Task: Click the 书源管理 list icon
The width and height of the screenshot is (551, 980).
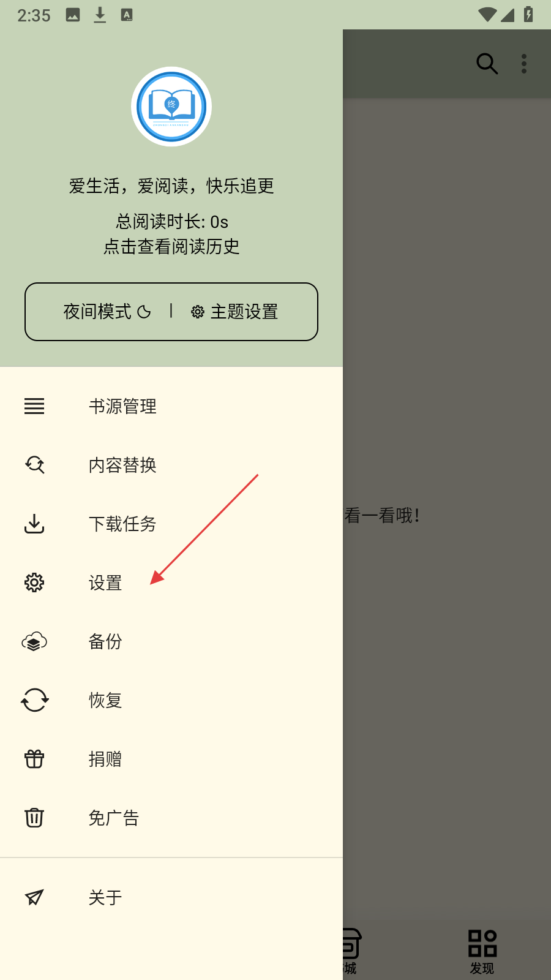Action: (34, 406)
